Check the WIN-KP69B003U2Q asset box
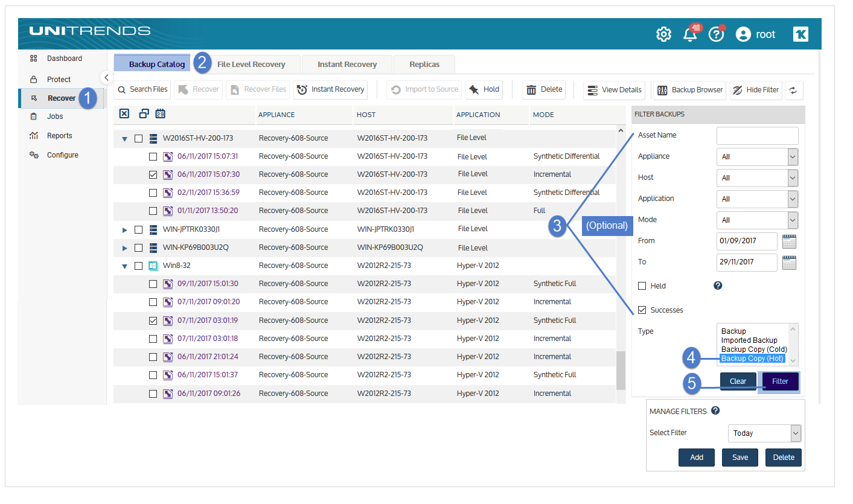This screenshot has height=504, width=853. 138,247
